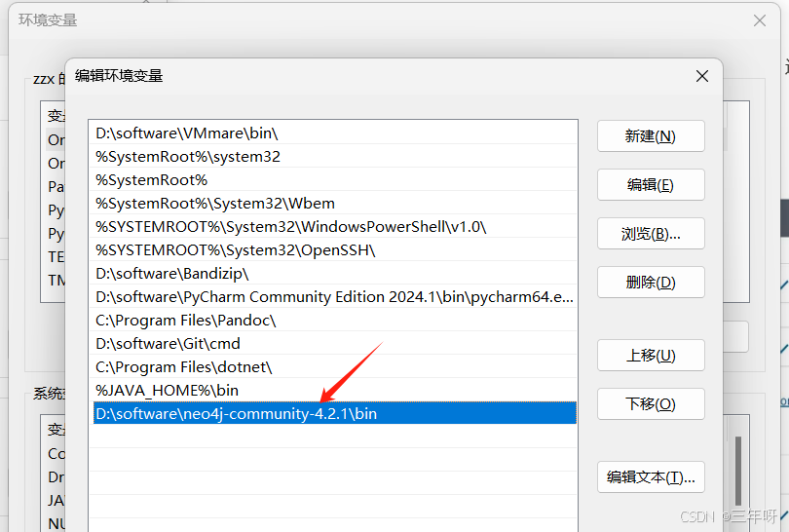Screen dimensions: 789x532
Task: Close the 编辑环境变量 dialog
Action: point(702,76)
